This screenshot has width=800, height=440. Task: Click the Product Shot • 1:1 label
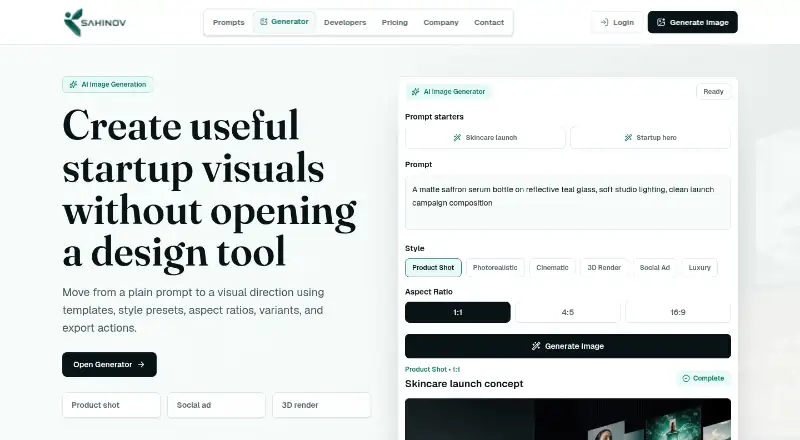tap(432, 370)
